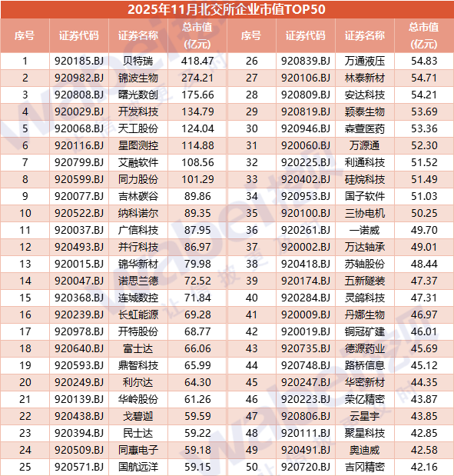The height and width of the screenshot is (476, 454).
Task: Select market value 134.79
Action: click(x=197, y=112)
